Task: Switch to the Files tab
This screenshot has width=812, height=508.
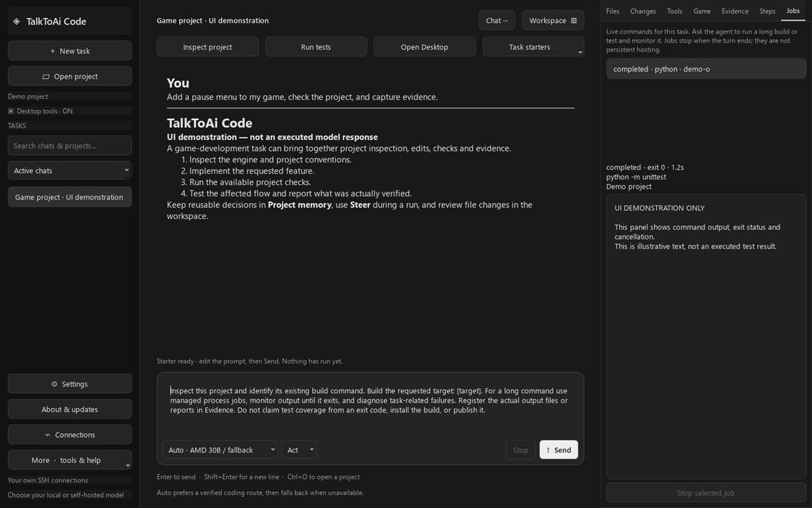Action: tap(613, 11)
